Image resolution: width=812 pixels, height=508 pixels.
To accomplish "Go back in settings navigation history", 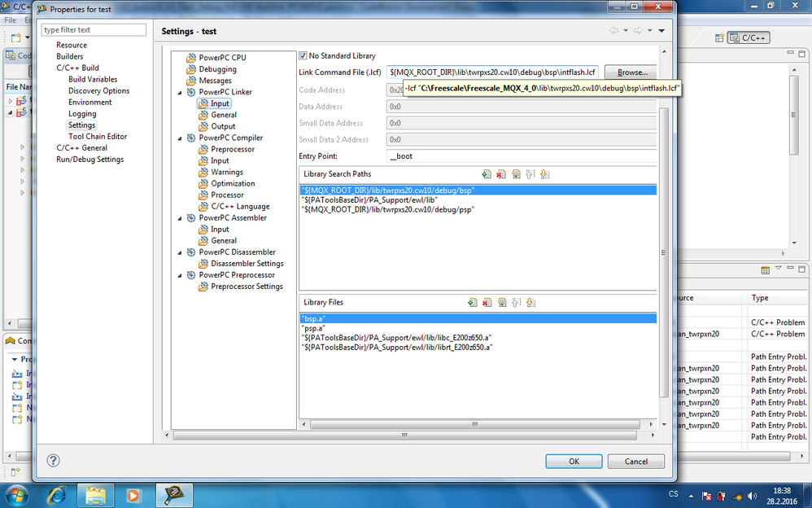I will pos(613,31).
